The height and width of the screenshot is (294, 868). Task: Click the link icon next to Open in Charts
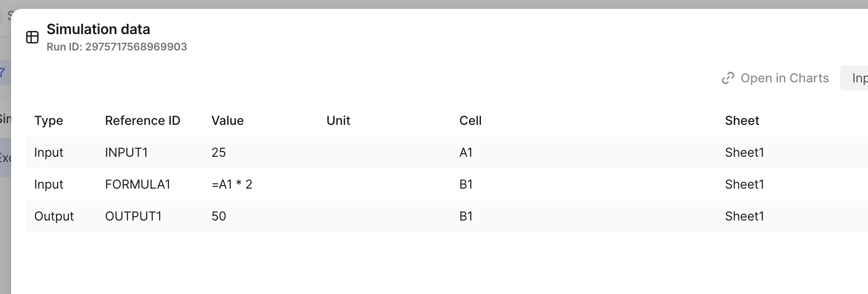(x=728, y=78)
